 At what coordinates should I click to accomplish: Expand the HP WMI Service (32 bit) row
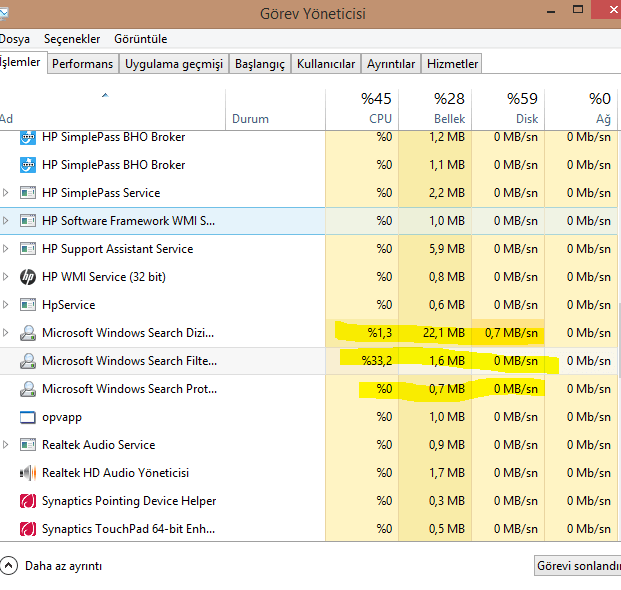(x=5, y=277)
